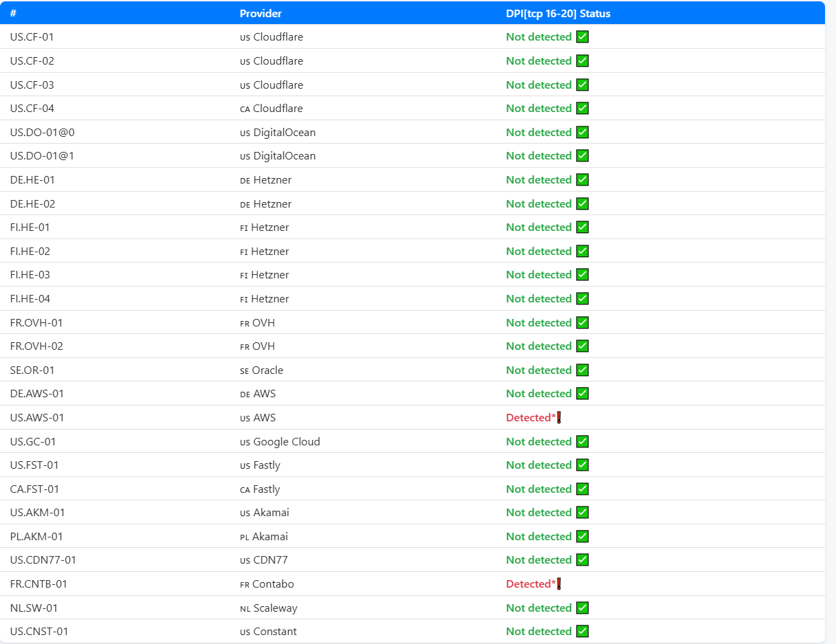Click red 'Detected*' text in FR.CNTB-01 row
This screenshot has width=836, height=644.
(x=531, y=584)
